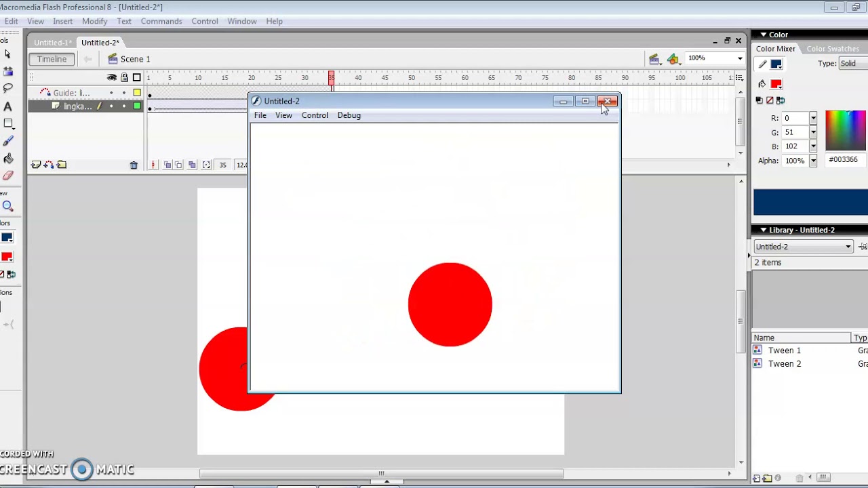Toggle outline square for Guide layer
This screenshot has width=868, height=488.
click(x=137, y=93)
